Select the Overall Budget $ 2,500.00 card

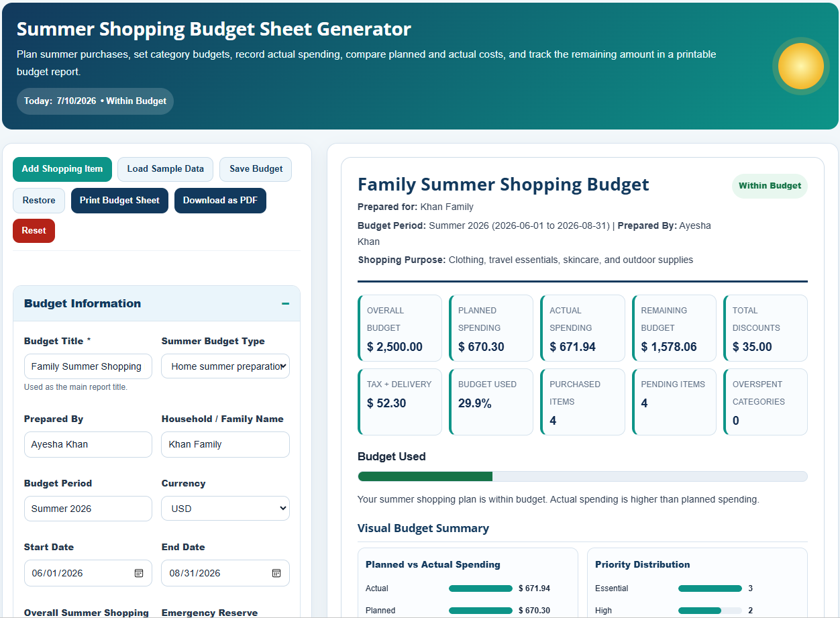(400, 328)
